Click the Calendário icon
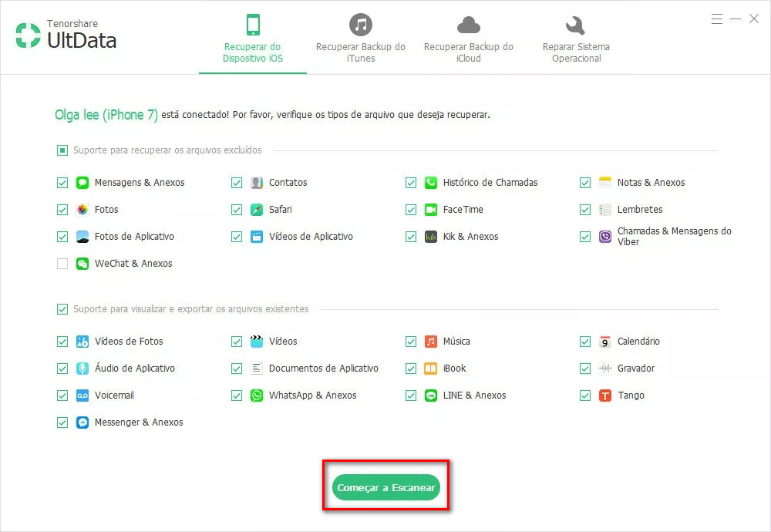 [x=604, y=342]
